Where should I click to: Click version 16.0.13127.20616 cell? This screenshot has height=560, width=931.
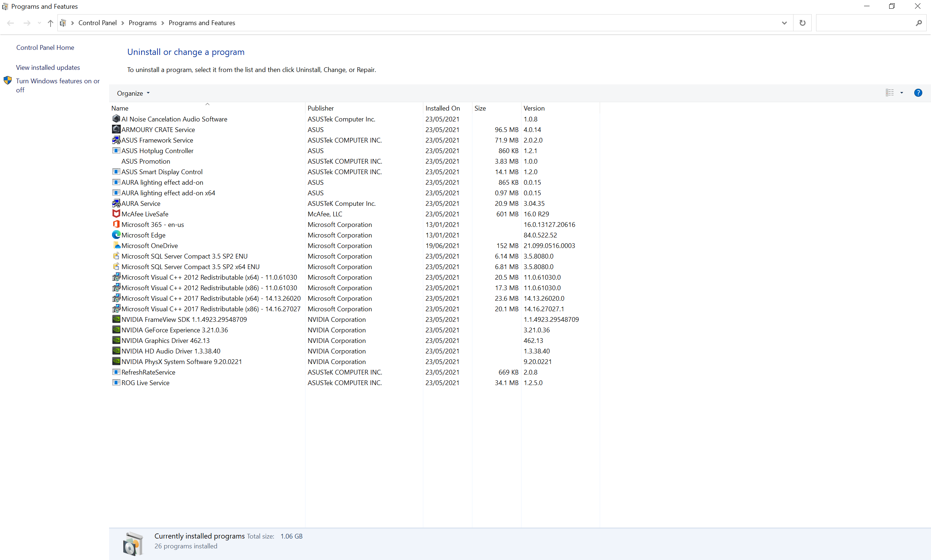[x=549, y=224]
